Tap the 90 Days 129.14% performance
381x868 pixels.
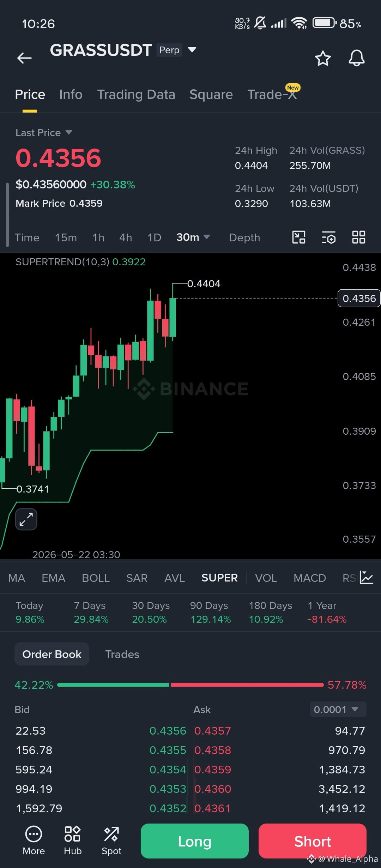[x=211, y=612]
